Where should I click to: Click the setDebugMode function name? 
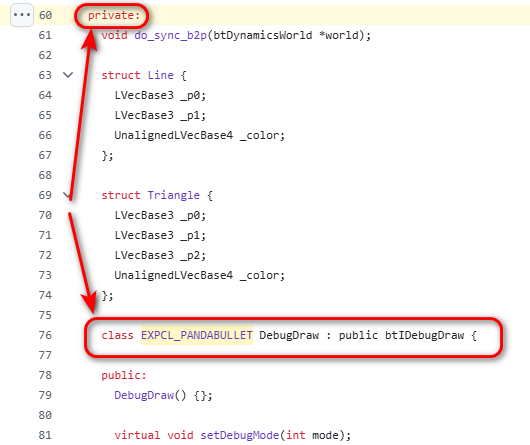click(x=240, y=435)
